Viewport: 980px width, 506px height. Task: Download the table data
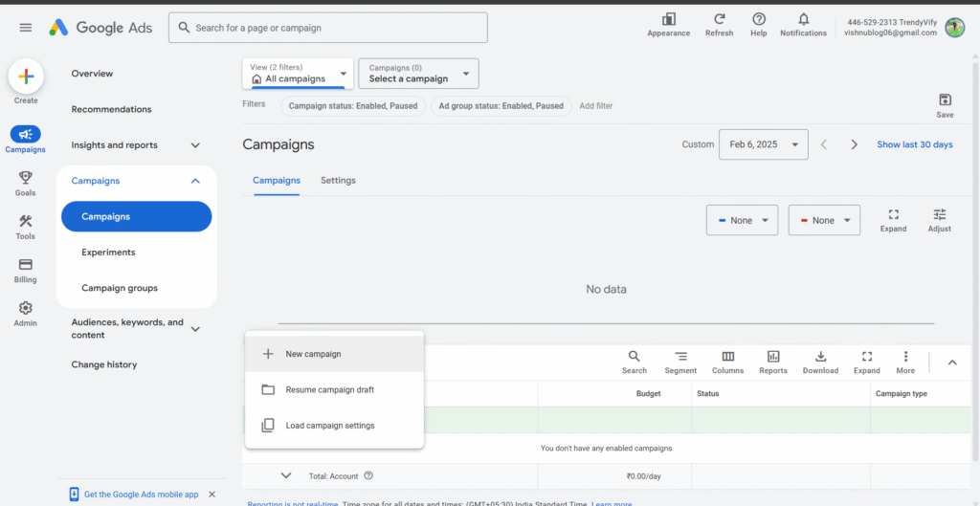click(820, 363)
